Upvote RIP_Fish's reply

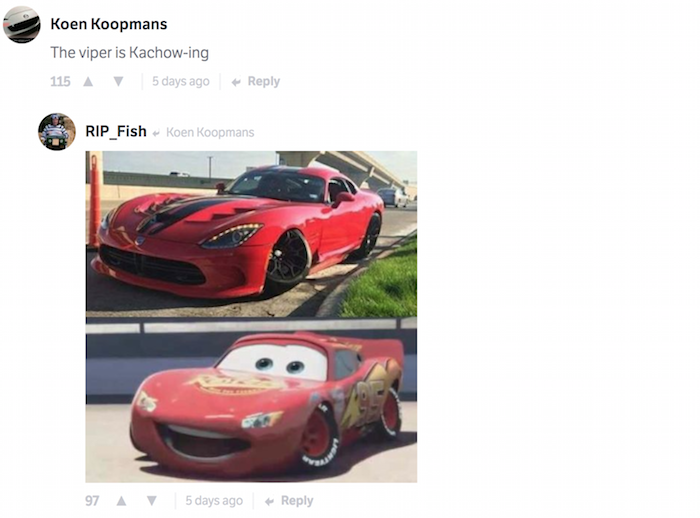[x=121, y=501]
